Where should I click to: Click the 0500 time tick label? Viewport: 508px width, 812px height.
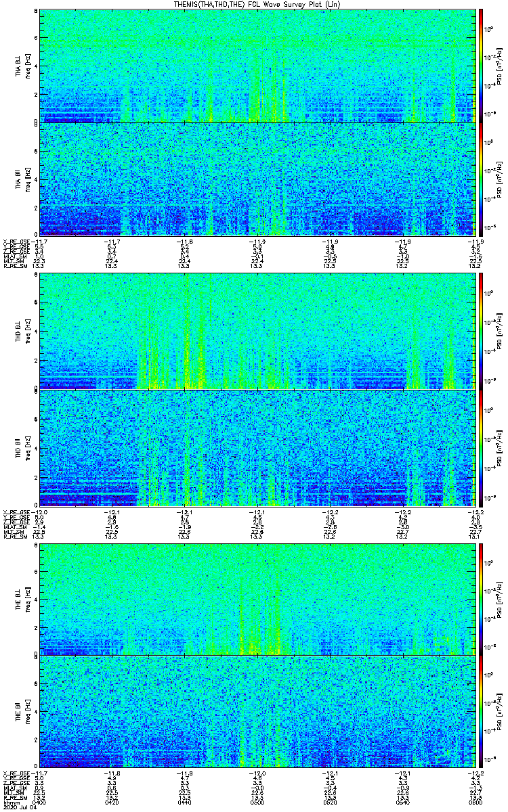coord(257,802)
